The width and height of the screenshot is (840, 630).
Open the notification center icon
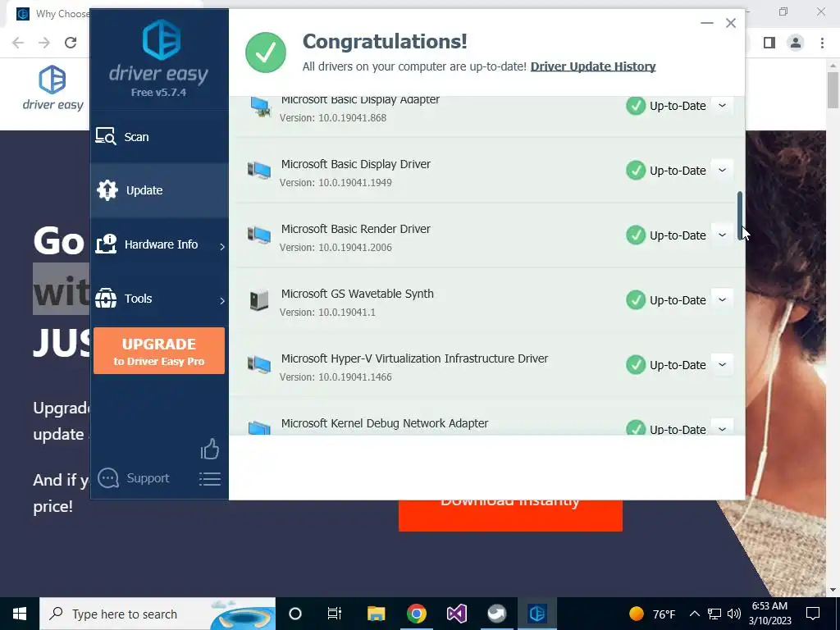click(x=813, y=614)
